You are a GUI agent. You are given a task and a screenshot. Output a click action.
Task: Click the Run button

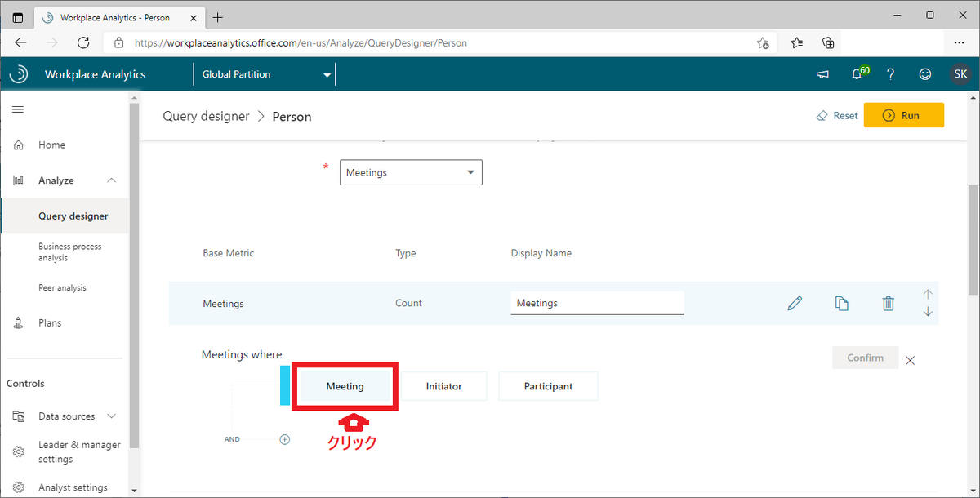click(x=904, y=115)
